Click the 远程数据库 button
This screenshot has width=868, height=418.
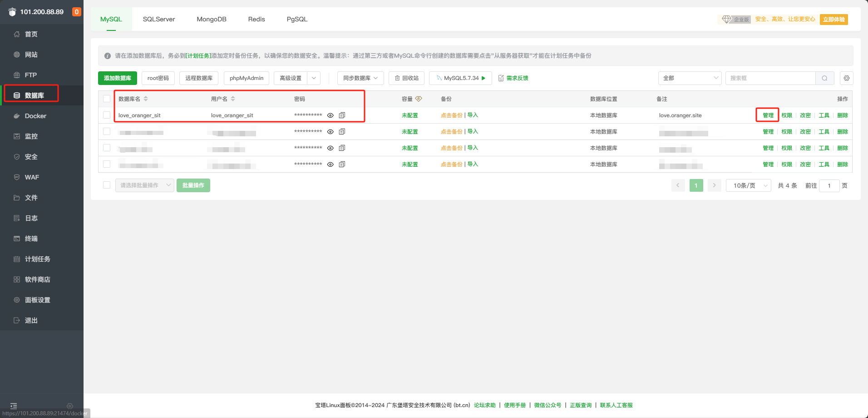[x=199, y=78]
